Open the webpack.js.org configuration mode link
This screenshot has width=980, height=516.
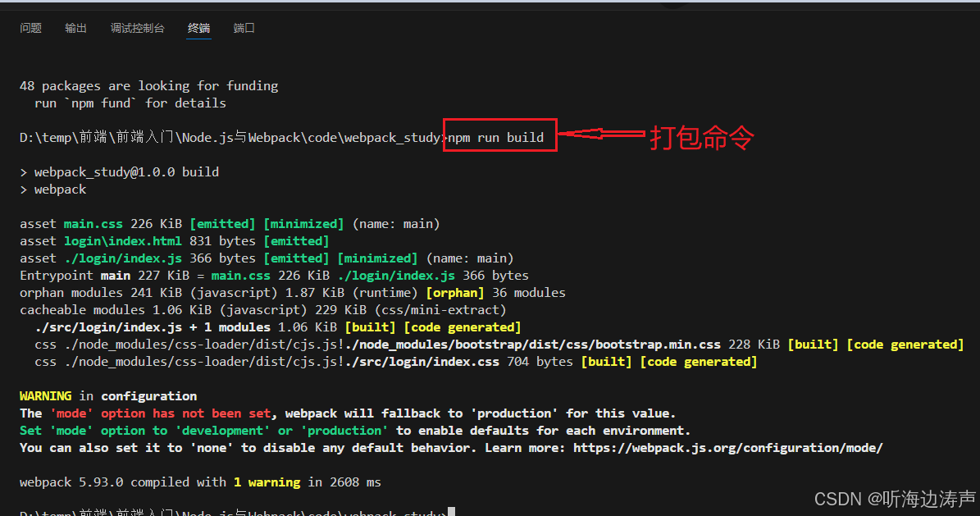click(x=727, y=448)
